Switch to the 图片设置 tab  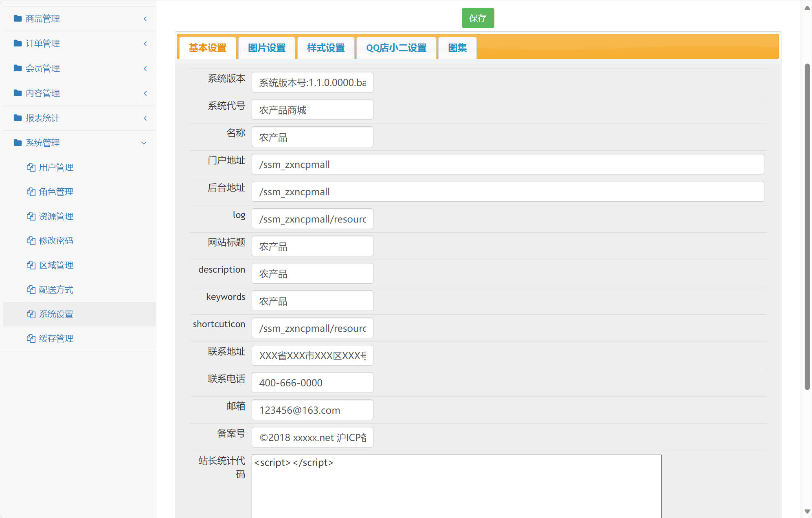point(266,48)
